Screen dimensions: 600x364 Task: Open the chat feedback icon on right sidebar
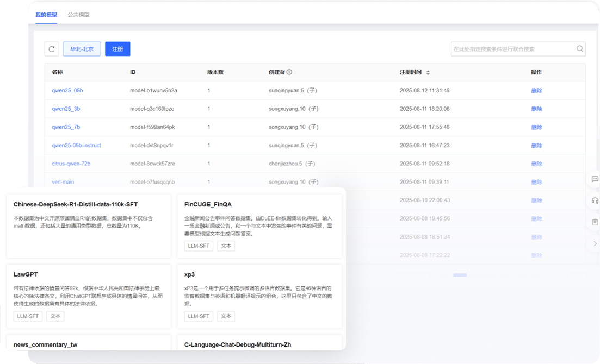pos(594,179)
